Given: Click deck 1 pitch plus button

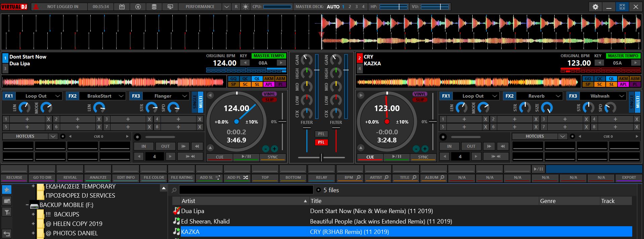Looking at the screenshot, I should [x=274, y=149].
